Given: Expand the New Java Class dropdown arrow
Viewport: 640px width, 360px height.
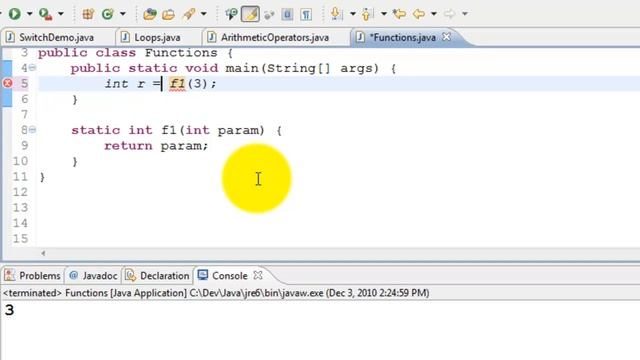Looking at the screenshot, I should 123,14.
